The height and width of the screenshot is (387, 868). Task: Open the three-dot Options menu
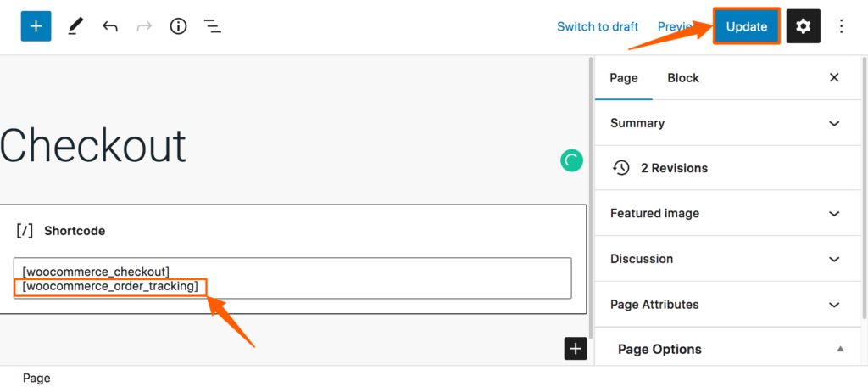tap(842, 26)
